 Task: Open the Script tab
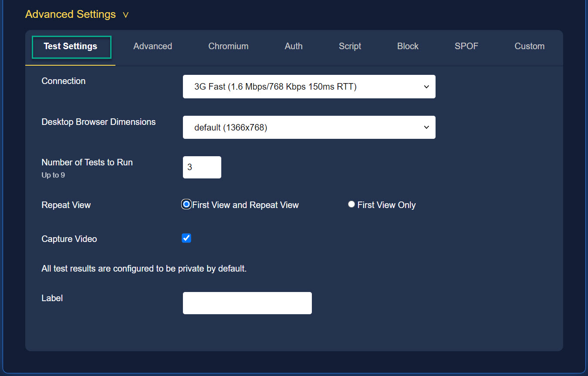350,46
